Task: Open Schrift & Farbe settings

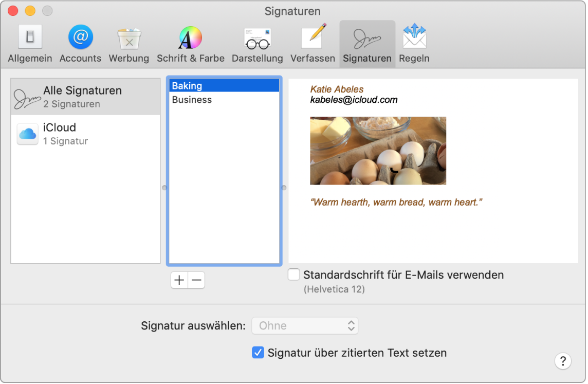Action: 190,44
